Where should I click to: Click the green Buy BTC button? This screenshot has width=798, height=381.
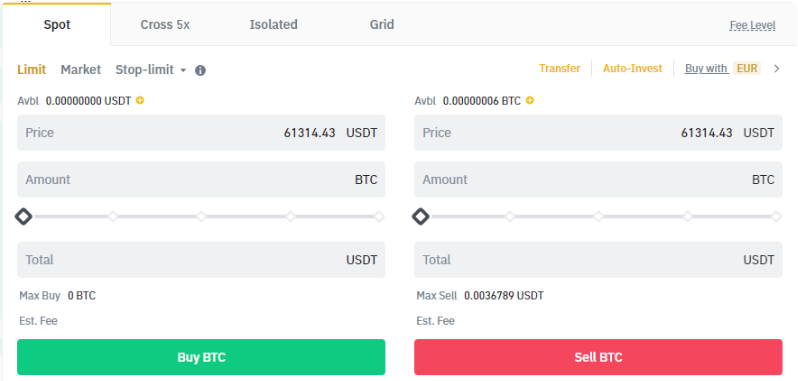(x=201, y=357)
